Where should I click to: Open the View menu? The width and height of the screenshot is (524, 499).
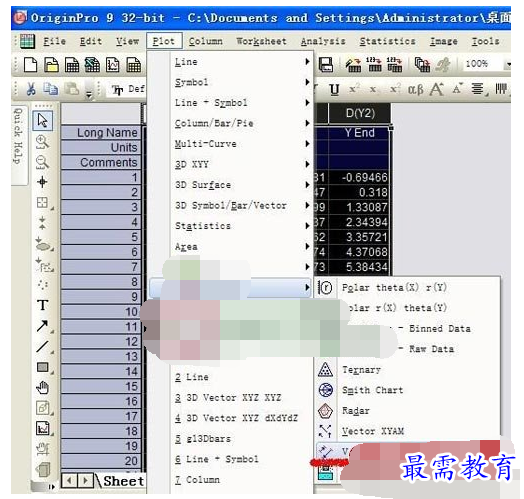pos(127,41)
